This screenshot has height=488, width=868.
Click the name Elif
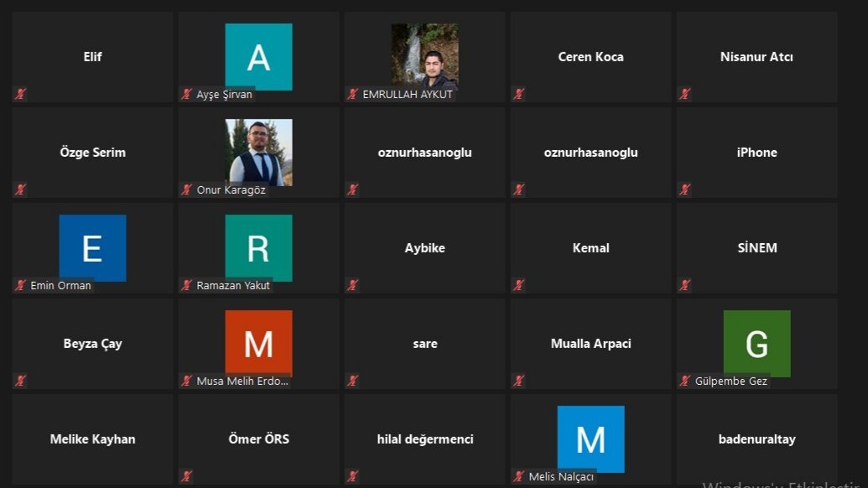click(x=92, y=57)
